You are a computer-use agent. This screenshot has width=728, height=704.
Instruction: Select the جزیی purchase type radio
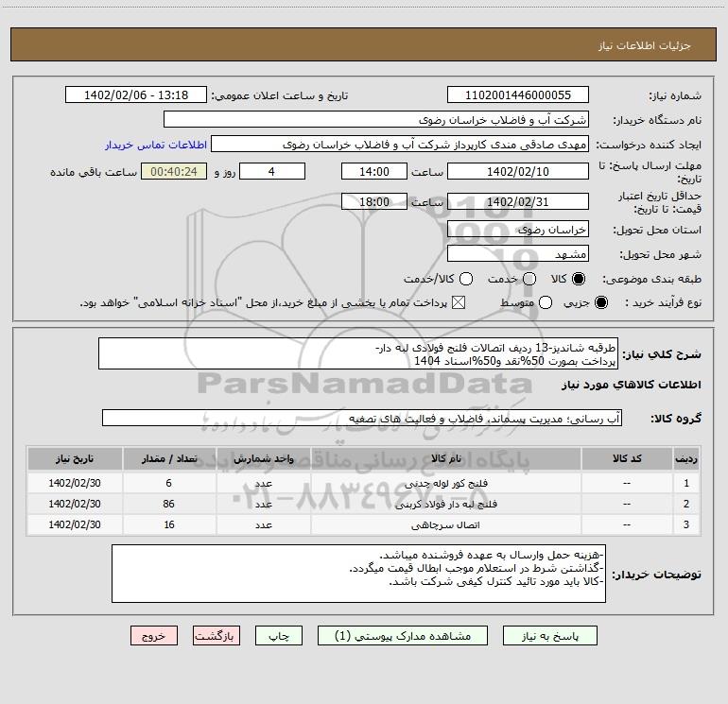click(x=600, y=302)
